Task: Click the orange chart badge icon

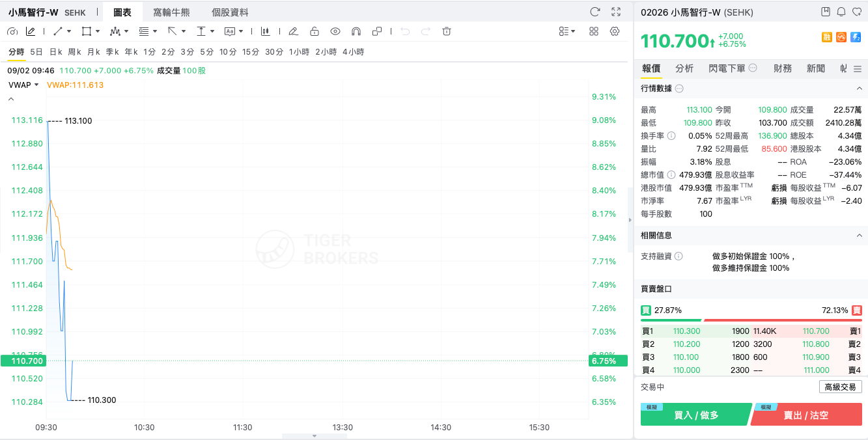Action: pyautogui.click(x=841, y=37)
